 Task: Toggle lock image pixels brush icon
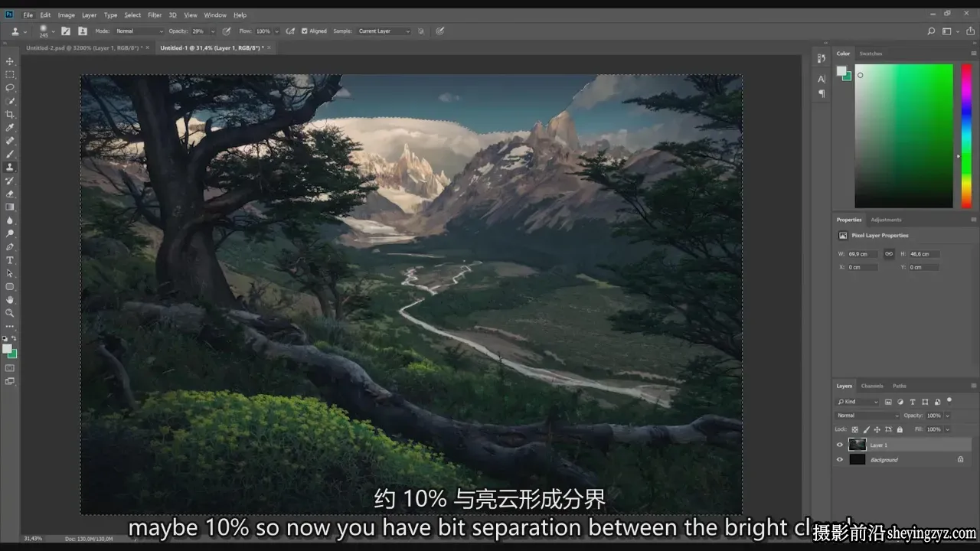point(867,429)
